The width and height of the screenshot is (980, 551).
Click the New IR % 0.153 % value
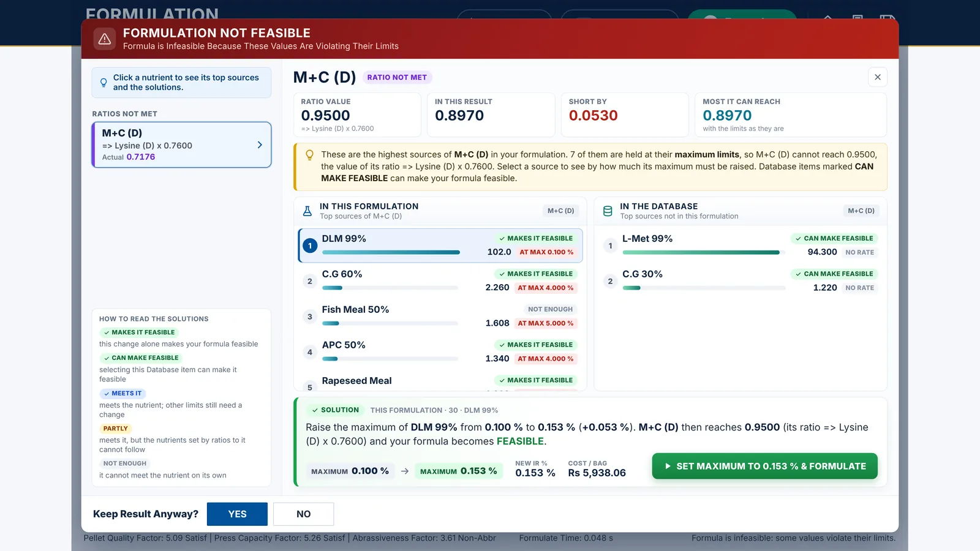535,473
